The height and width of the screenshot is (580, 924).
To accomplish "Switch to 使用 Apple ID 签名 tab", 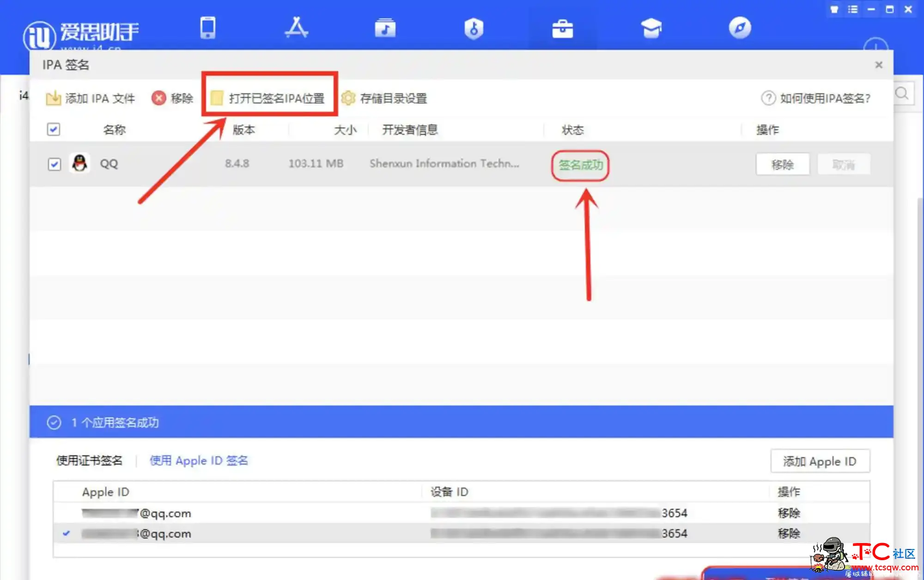I will click(199, 460).
